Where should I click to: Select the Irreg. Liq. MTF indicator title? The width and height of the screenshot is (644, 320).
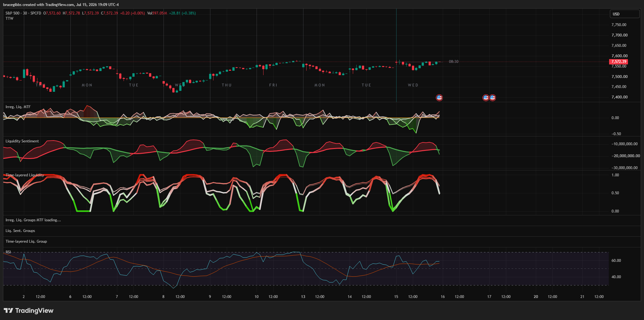(x=18, y=107)
